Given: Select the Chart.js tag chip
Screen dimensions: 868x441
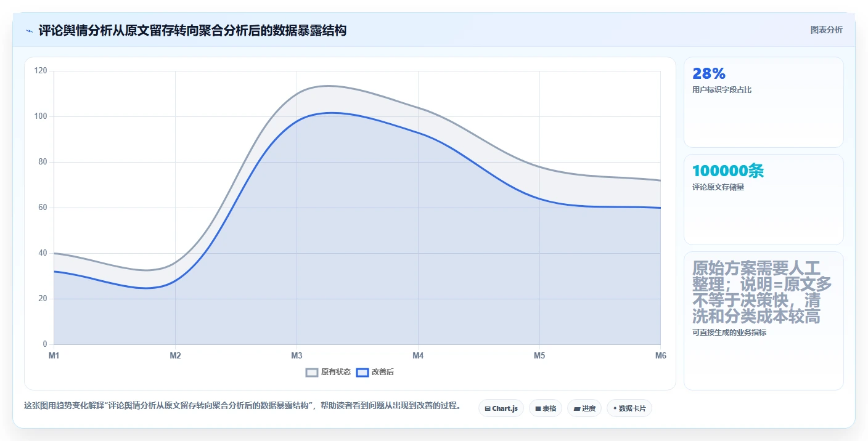Looking at the screenshot, I should tap(501, 408).
